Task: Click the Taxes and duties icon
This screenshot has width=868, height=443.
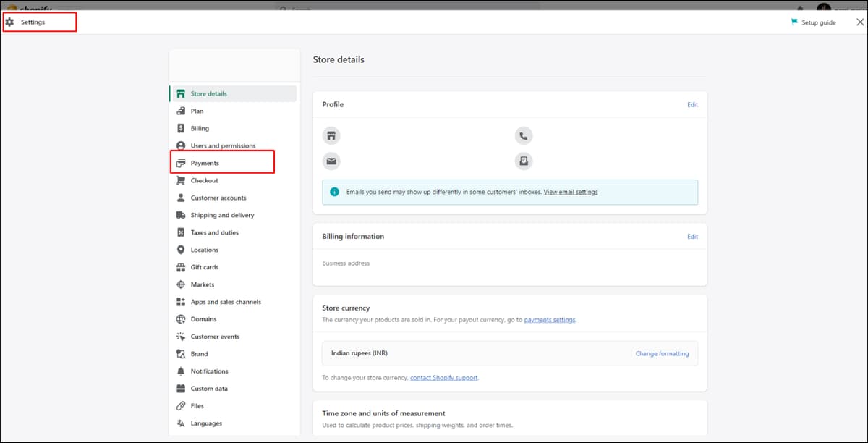Action: 181,233
